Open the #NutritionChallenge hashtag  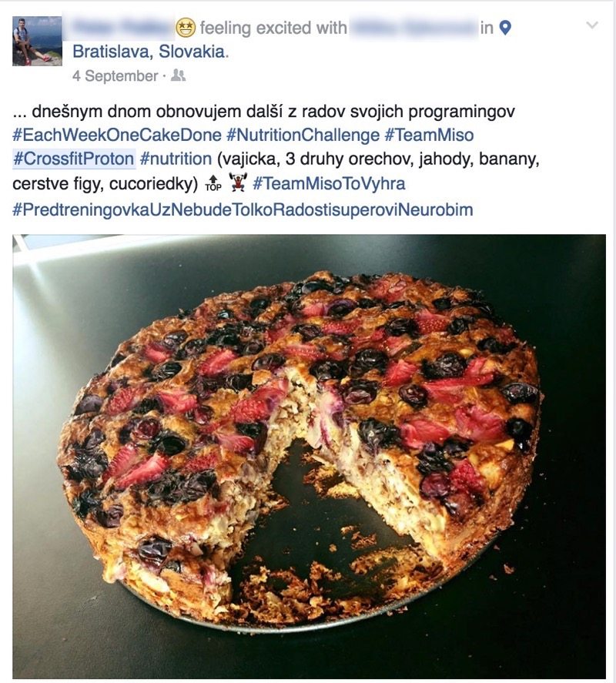(x=303, y=135)
